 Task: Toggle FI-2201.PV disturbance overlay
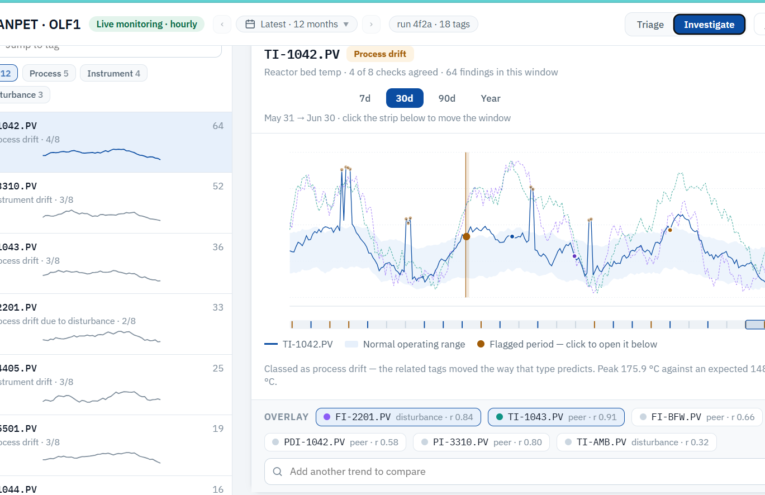click(398, 417)
